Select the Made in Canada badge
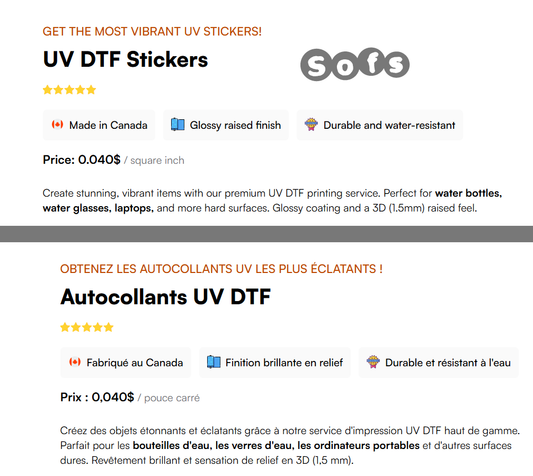The width and height of the screenshot is (533, 476). pyautogui.click(x=99, y=125)
